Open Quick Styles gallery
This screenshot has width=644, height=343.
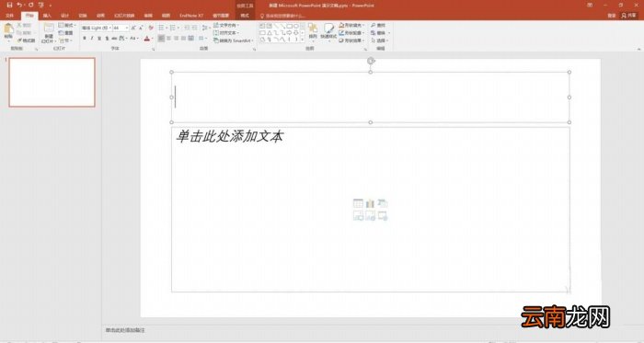point(328,33)
